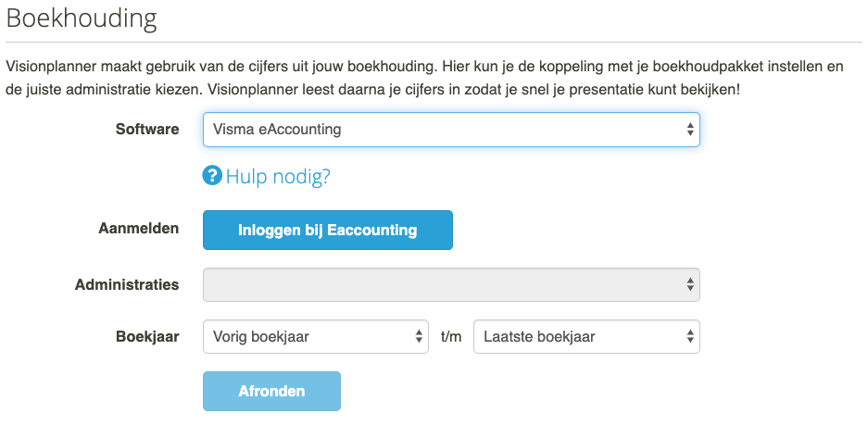The width and height of the screenshot is (868, 425).
Task: Click the arrows on the Software select box
Action: [x=690, y=130]
